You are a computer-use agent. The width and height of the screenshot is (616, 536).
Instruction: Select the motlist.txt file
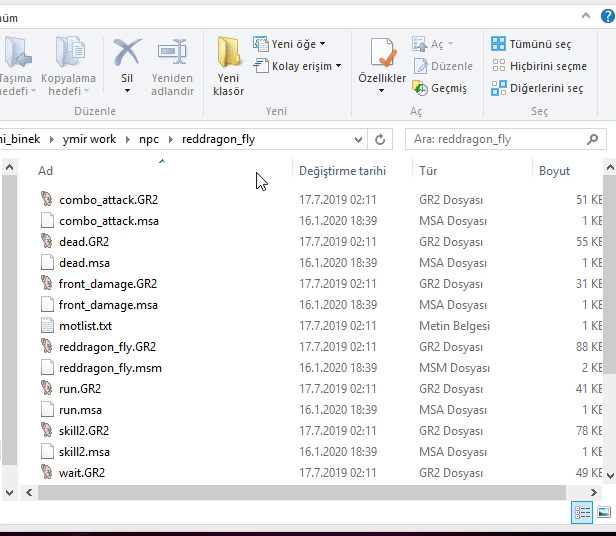click(x=85, y=326)
